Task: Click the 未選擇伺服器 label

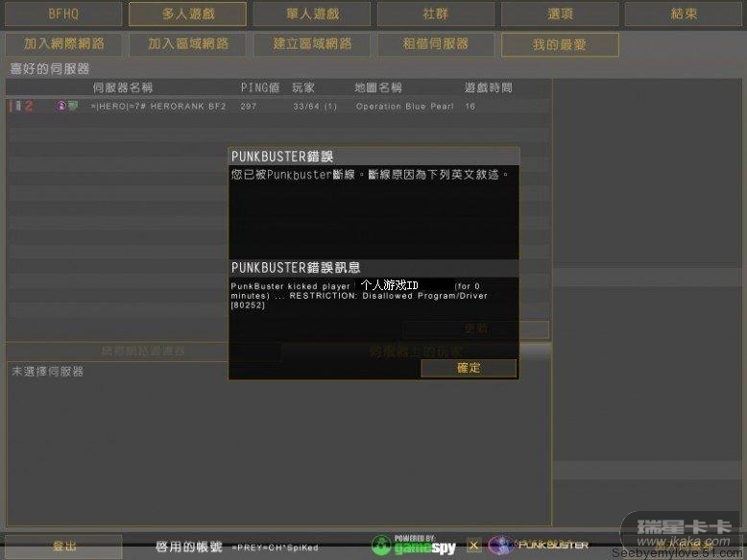Action: click(47, 372)
